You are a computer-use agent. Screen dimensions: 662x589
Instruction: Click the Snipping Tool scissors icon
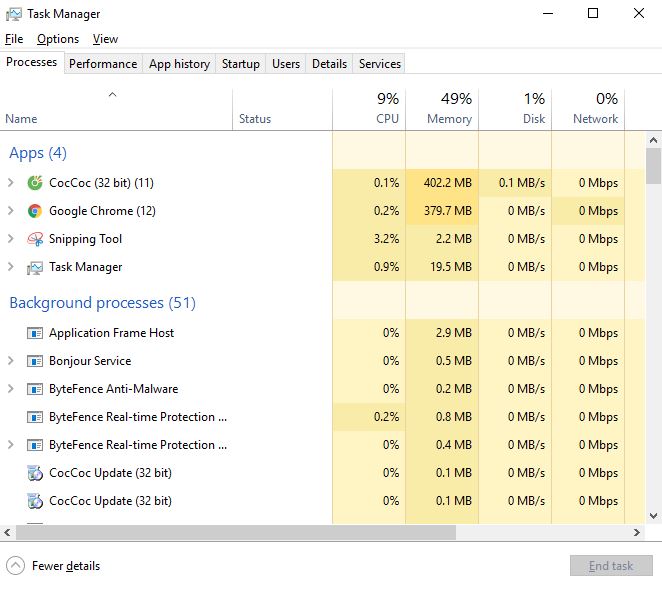point(34,239)
